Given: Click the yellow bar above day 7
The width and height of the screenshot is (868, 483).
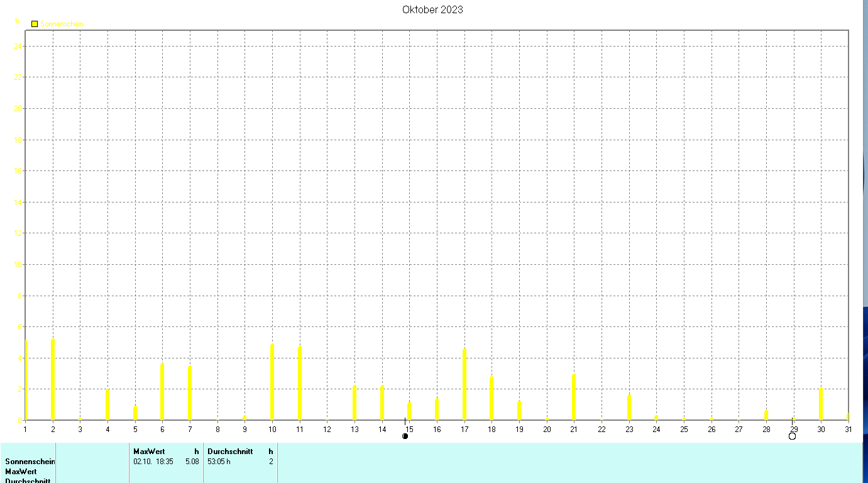Looking at the screenshot, I should click(190, 393).
